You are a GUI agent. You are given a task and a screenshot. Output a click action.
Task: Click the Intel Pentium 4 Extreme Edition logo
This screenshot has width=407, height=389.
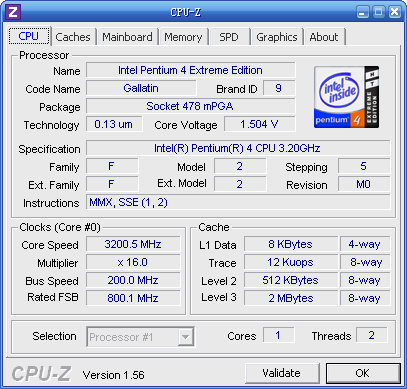pyautogui.click(x=346, y=97)
